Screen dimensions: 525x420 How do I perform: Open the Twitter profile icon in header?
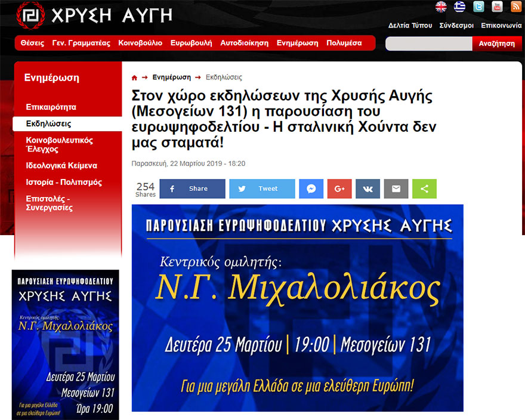pos(478,7)
